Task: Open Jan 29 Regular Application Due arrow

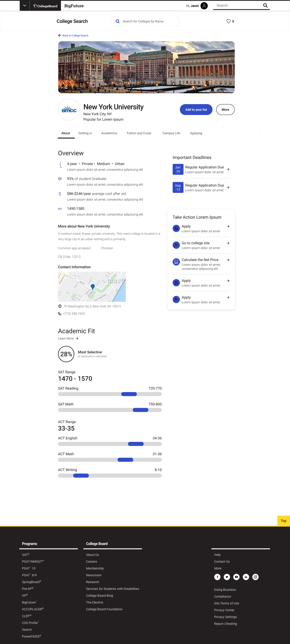Action: 228,170
